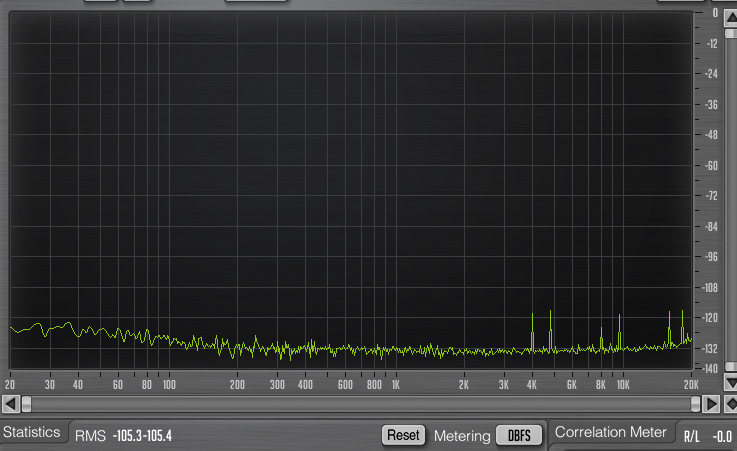737x451 pixels.
Task: Click the right handle of frequency range slider
Action: 695,404
